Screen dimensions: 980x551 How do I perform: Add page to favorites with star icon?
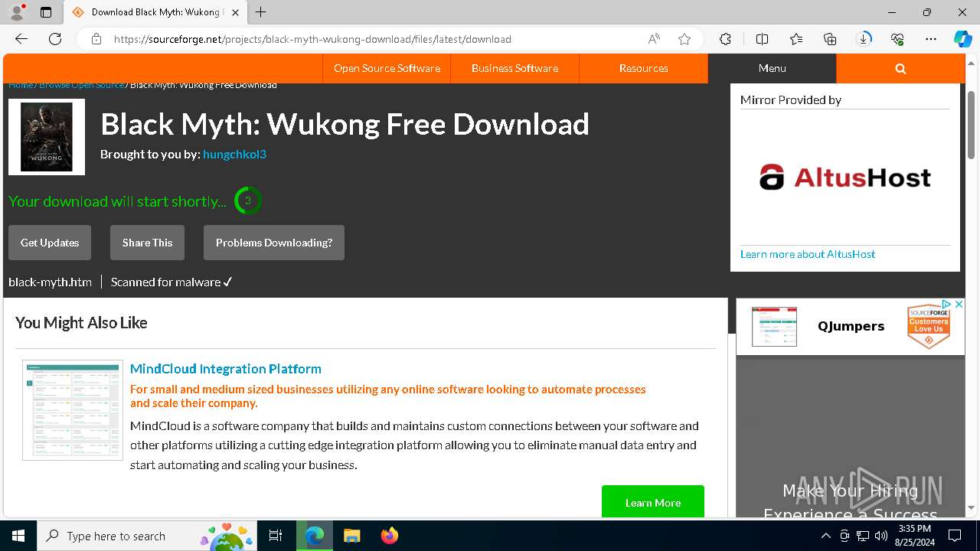coord(684,39)
